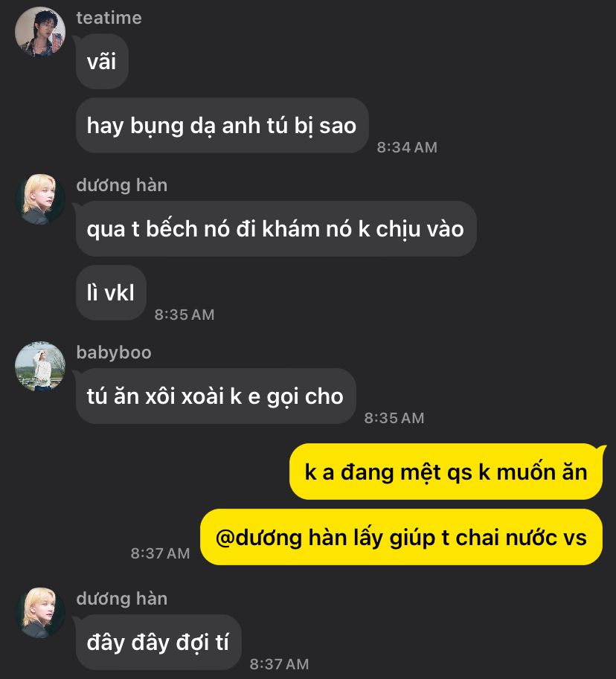Screen dimensions: 616x679
Task: Select the "qua t bếch nó đi khám" message
Action: tap(276, 228)
